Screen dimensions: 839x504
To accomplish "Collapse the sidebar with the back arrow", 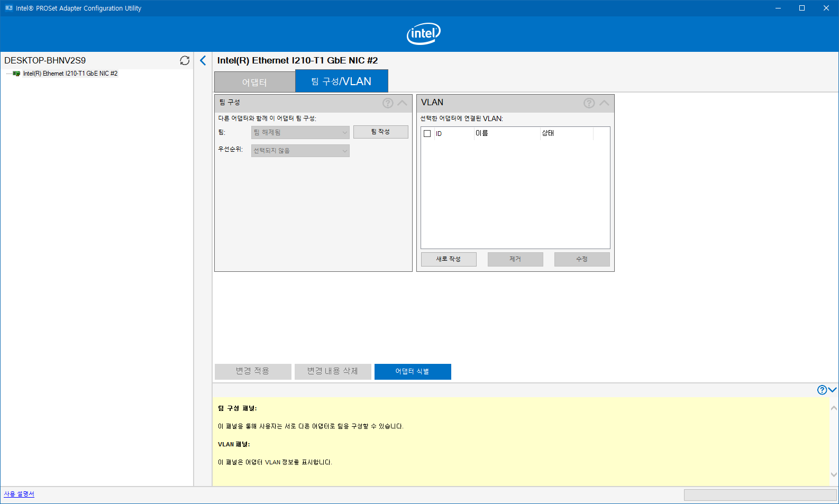I will pyautogui.click(x=203, y=60).
